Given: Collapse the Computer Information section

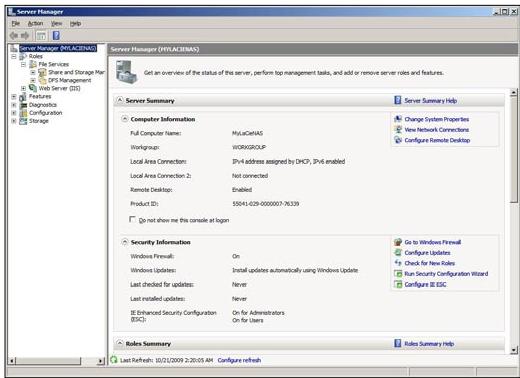Looking at the screenshot, I should tap(124, 119).
